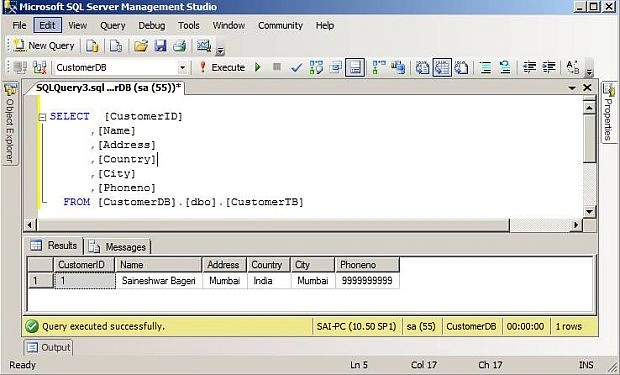Comment out the selected lines
This screenshot has width=620, height=375.
[486, 68]
